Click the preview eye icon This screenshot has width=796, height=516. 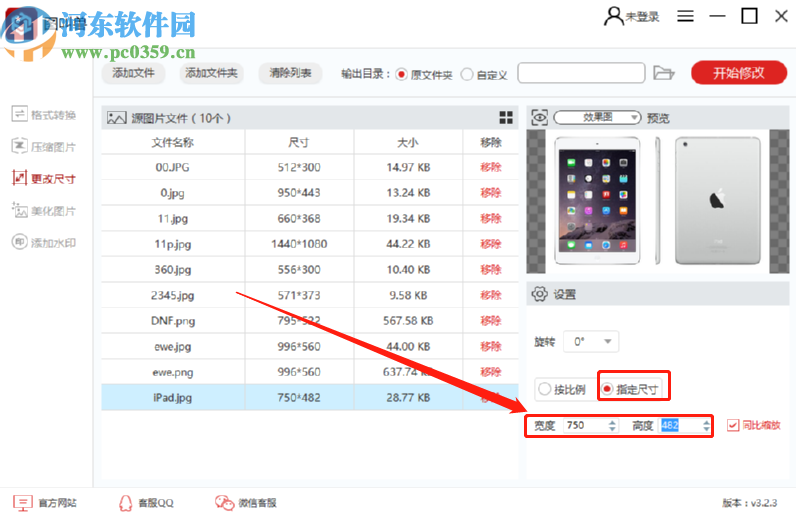click(x=539, y=118)
